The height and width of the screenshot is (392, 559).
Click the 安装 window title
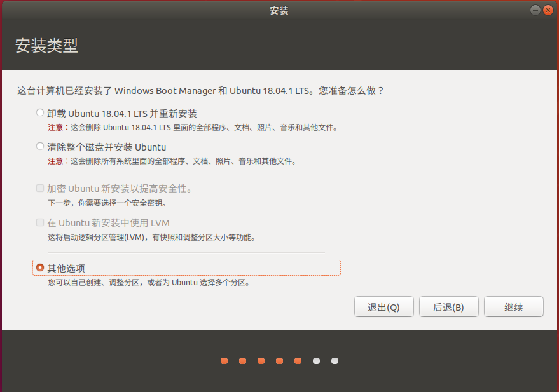pos(279,11)
